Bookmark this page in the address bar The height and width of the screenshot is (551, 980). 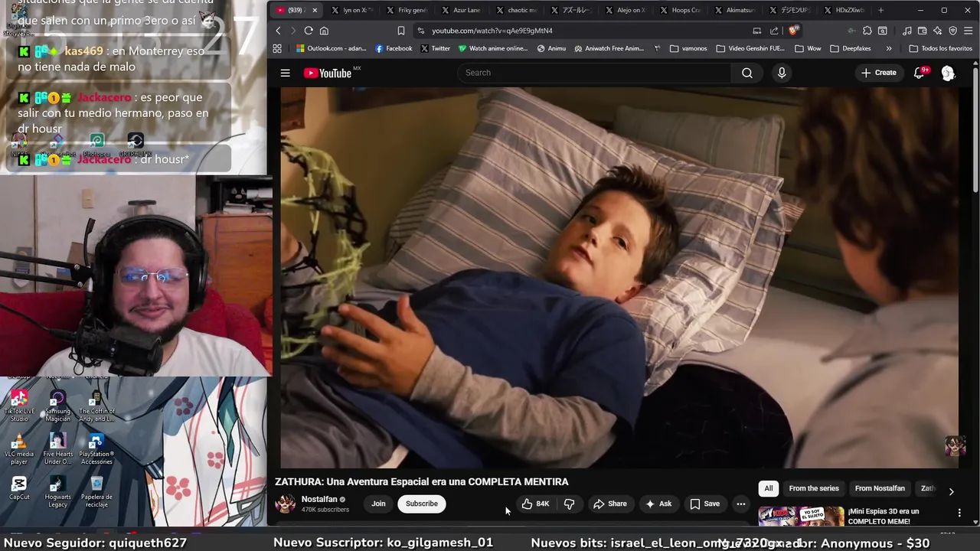click(x=400, y=31)
